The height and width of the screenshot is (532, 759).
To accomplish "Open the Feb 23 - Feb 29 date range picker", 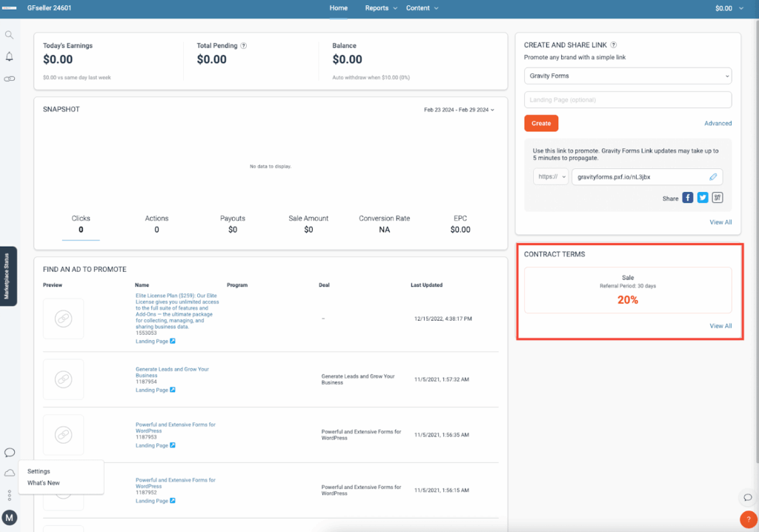I will tap(459, 110).
